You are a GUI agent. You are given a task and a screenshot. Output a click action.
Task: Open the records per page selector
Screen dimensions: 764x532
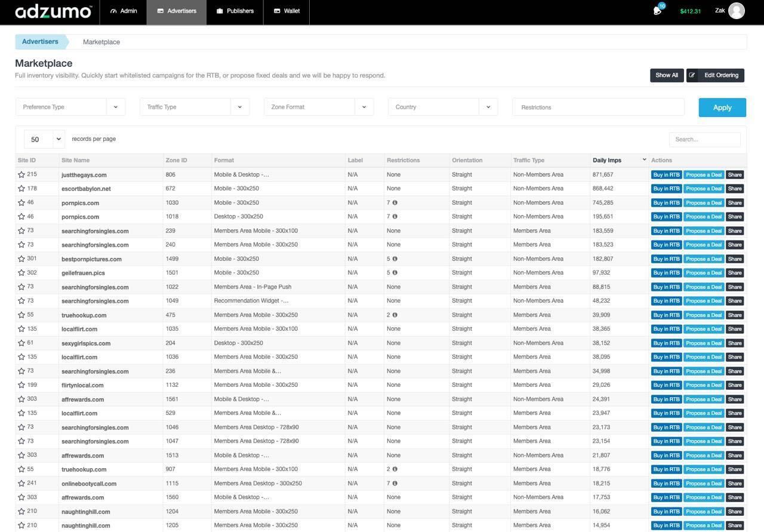[45, 139]
